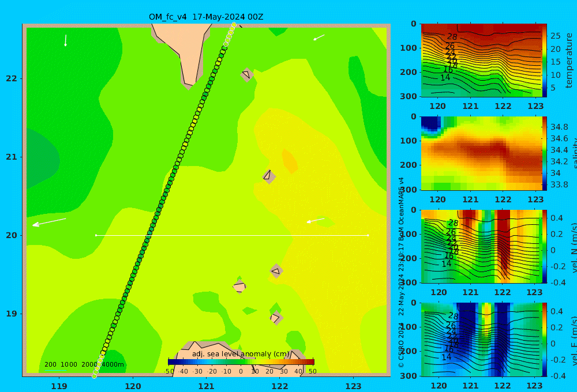Click the '121' longitude tick under vel. E panel

click(x=470, y=386)
